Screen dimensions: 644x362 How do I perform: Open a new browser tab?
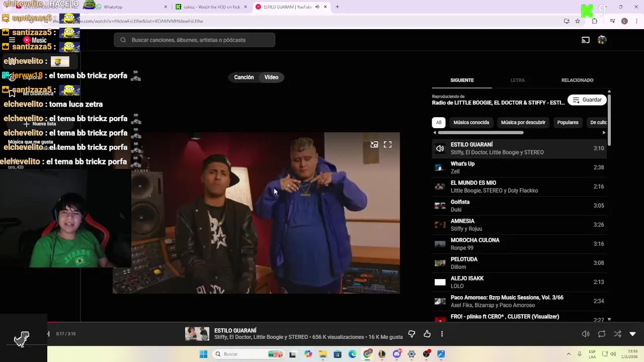[337, 7]
